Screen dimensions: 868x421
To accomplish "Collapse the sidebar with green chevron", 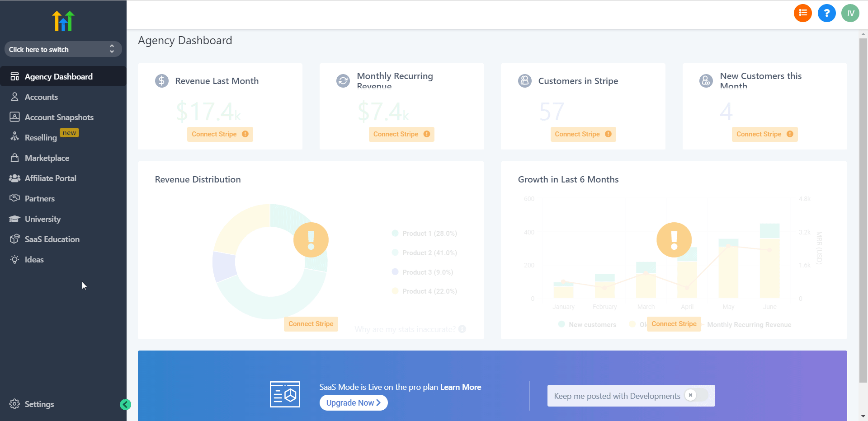I will tap(125, 404).
